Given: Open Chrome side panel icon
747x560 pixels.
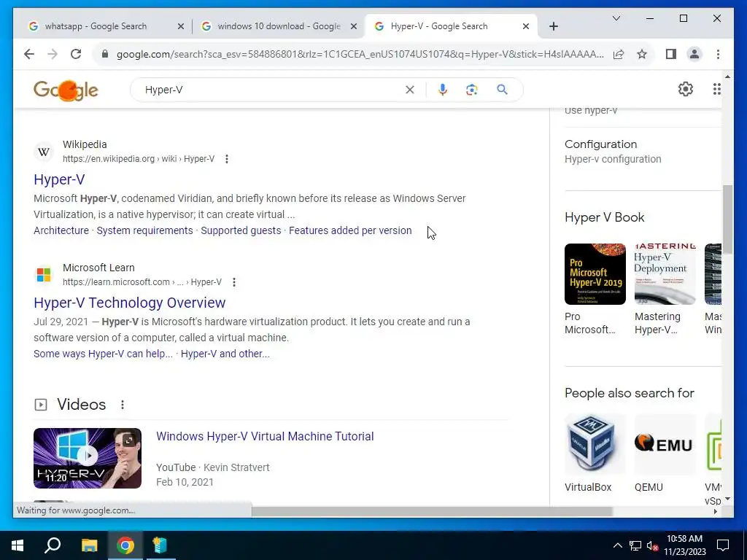Looking at the screenshot, I should point(671,54).
